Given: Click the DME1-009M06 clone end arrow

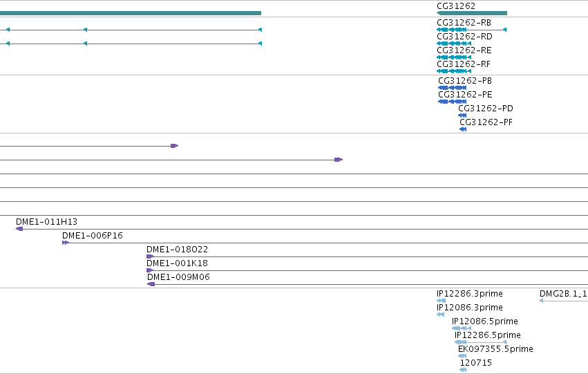Looking at the screenshot, I should (x=151, y=284).
